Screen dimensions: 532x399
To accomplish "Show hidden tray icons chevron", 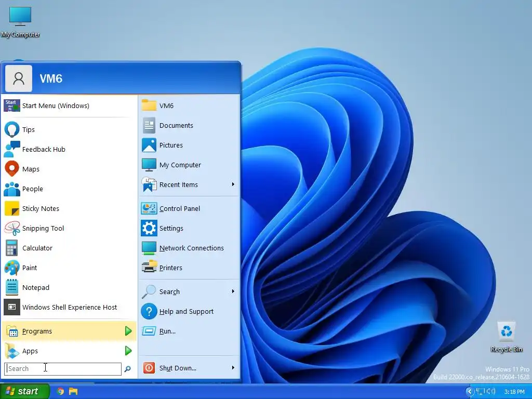I will (470, 392).
